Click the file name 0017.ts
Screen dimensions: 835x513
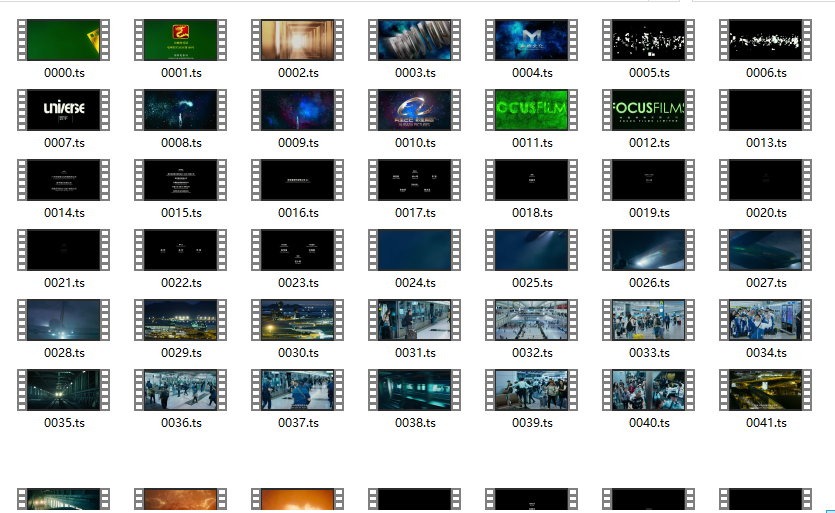click(x=415, y=213)
